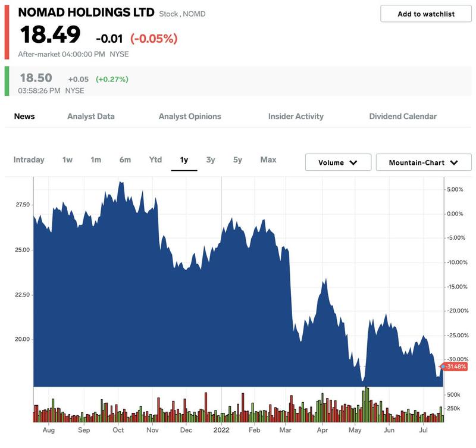Click the (-0.05%) change value
The width and height of the screenshot is (476, 448).
154,39
